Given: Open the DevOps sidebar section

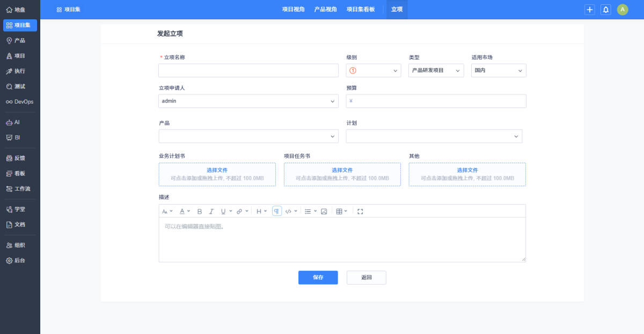Looking at the screenshot, I should [x=20, y=101].
